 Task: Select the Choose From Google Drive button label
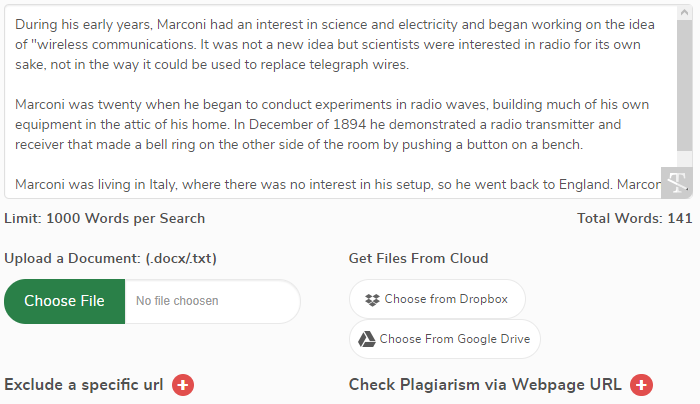(x=455, y=339)
